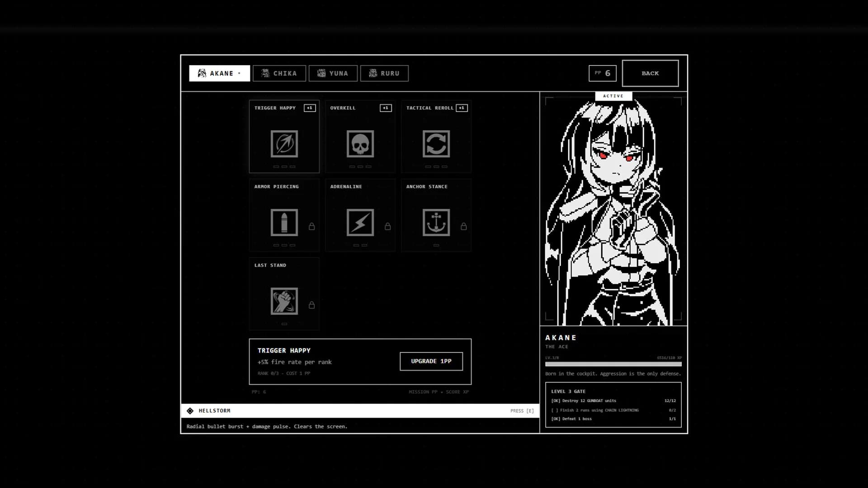Select the Trigger Happy arrow icon
Image resolution: width=868 pixels, height=488 pixels.
[284, 144]
